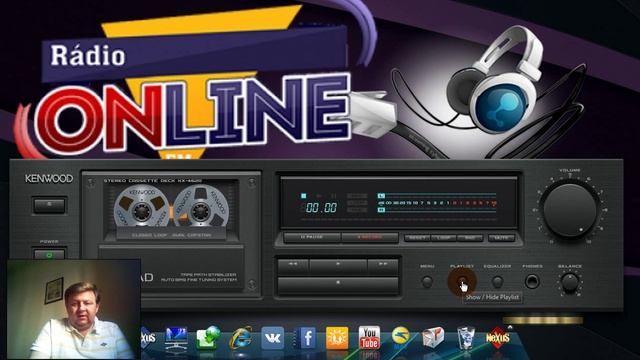The image size is (640, 360).
Task: Launch Internet Explorer from the dock
Action: point(240,338)
